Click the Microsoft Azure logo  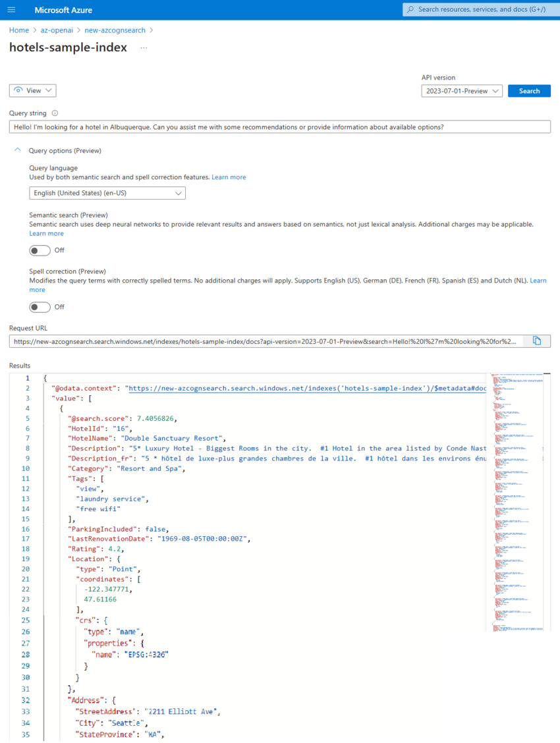click(63, 10)
